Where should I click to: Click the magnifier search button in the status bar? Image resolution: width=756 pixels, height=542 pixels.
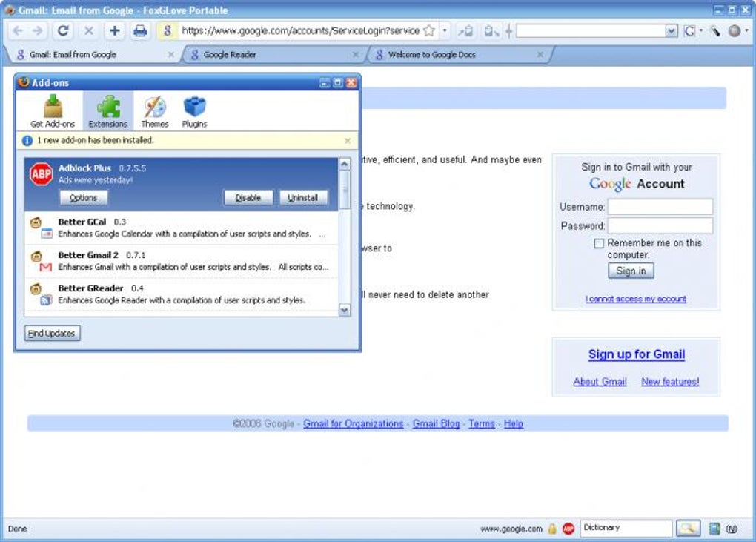[x=688, y=529]
